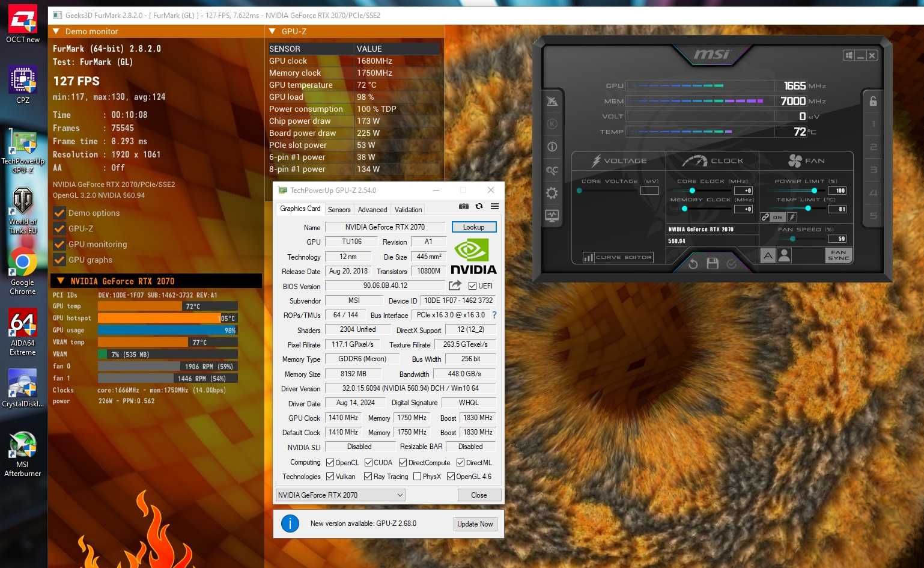Open Afterburner settings gear icon
This screenshot has width=924, height=568.
point(552,193)
